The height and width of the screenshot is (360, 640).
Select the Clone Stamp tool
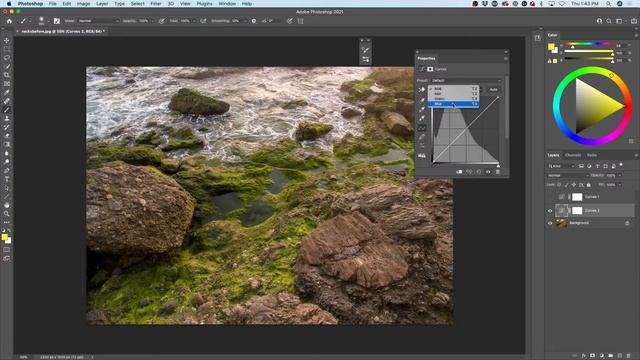[7, 118]
